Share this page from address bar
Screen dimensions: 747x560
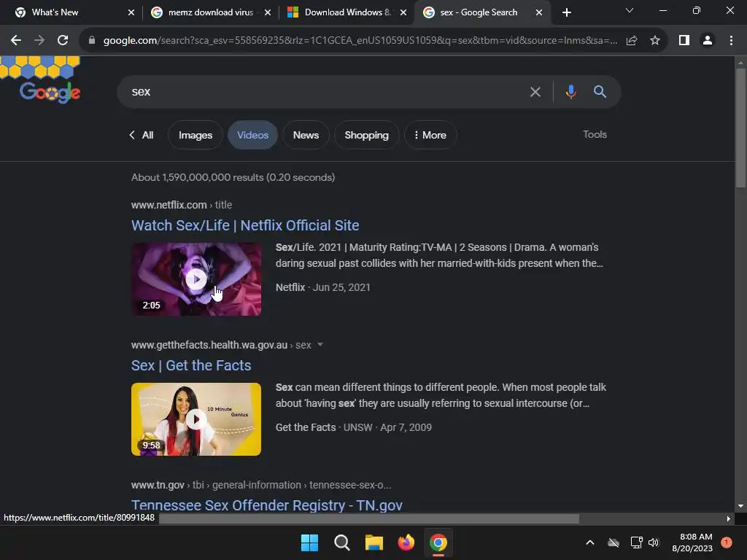click(x=632, y=41)
